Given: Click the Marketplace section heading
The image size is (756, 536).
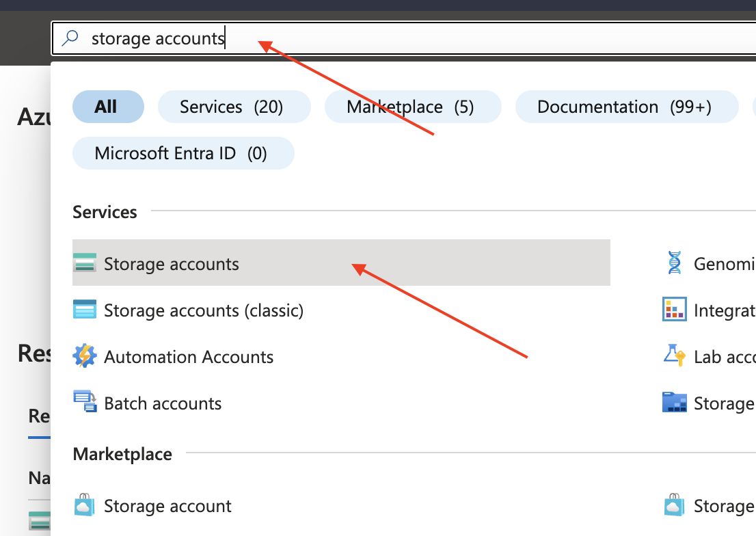Looking at the screenshot, I should 122,454.
